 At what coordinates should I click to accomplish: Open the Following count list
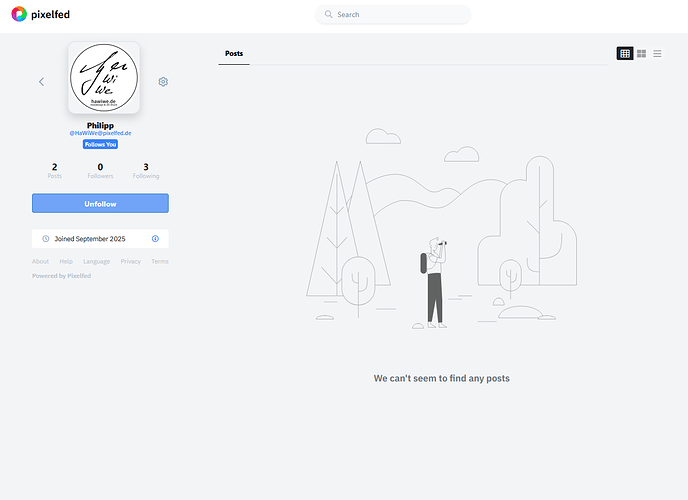click(146, 171)
